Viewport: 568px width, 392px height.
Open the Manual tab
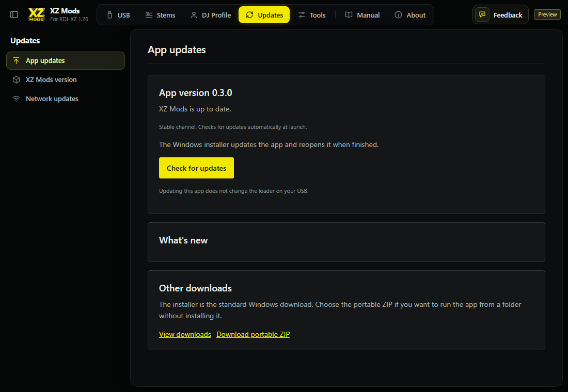(362, 15)
